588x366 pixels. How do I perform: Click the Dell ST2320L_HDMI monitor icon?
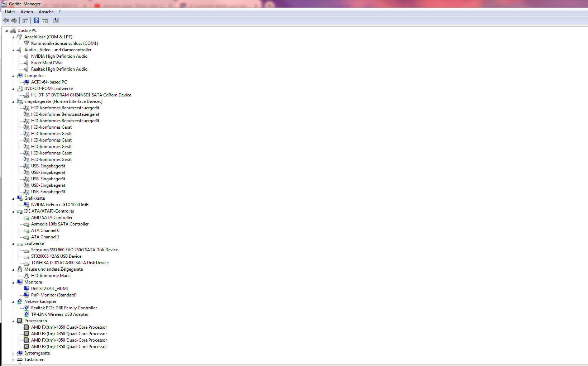(27, 289)
